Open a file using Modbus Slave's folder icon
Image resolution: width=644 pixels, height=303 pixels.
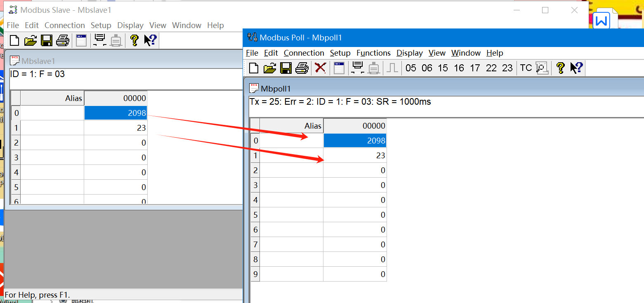[31, 40]
